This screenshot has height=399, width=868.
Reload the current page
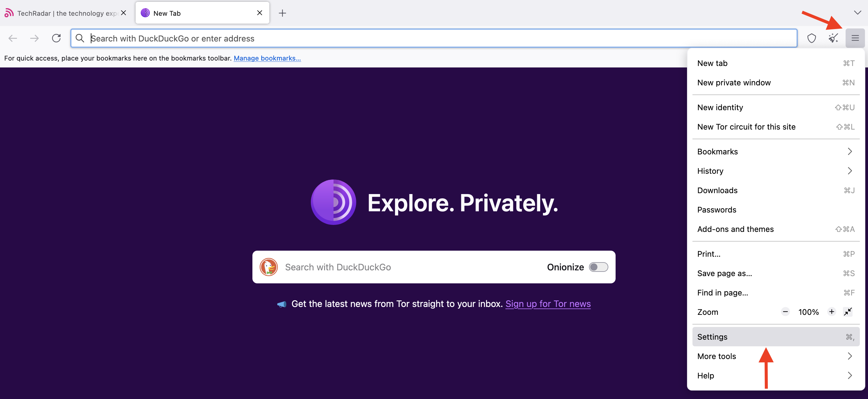pyautogui.click(x=56, y=38)
